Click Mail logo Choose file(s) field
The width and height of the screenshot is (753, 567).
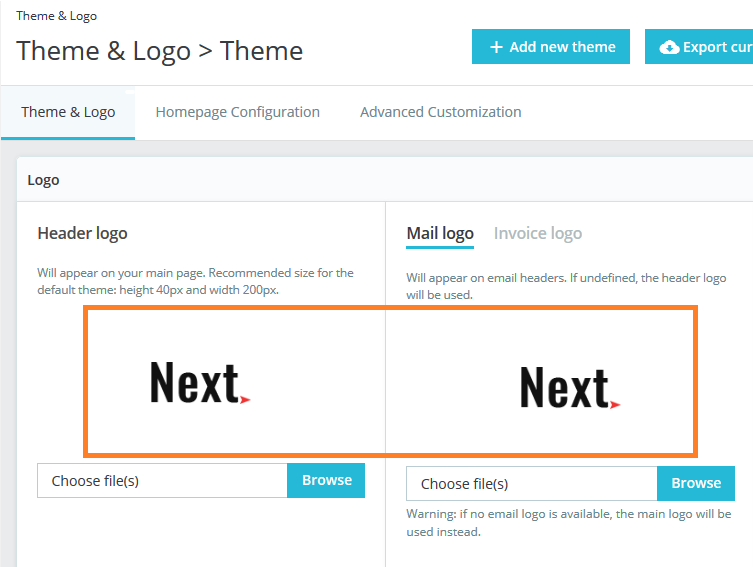[532, 483]
